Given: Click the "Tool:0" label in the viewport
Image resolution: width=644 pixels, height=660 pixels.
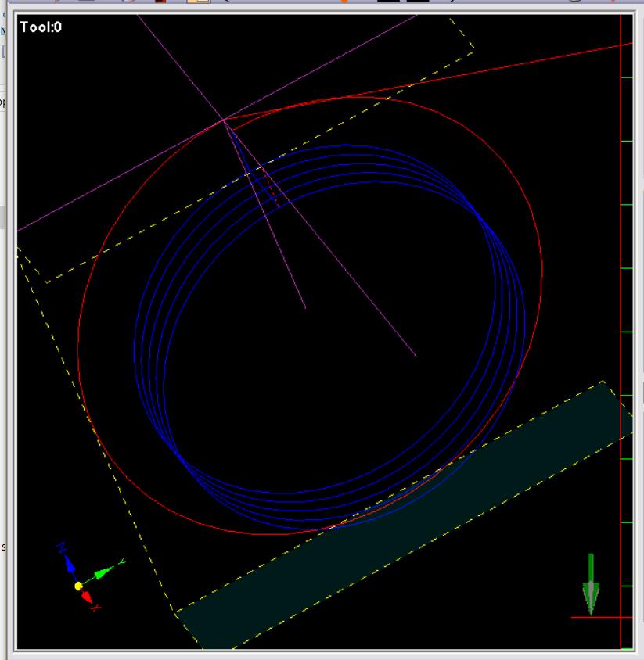Looking at the screenshot, I should point(41,27).
